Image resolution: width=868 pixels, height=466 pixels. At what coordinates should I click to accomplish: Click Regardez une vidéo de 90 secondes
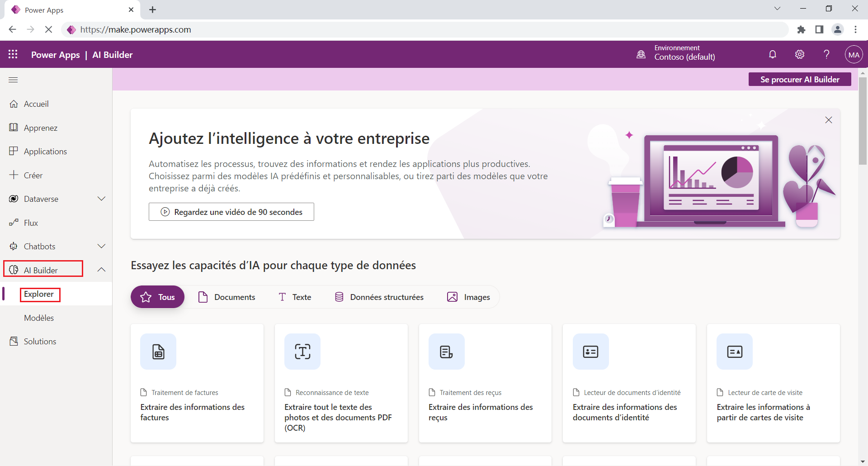(231, 212)
